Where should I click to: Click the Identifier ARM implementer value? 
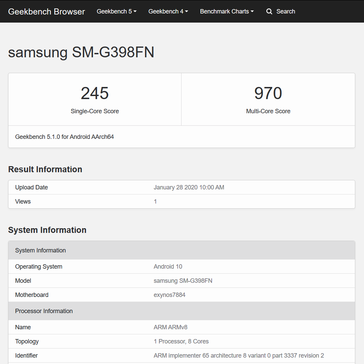pyautogui.click(x=239, y=355)
